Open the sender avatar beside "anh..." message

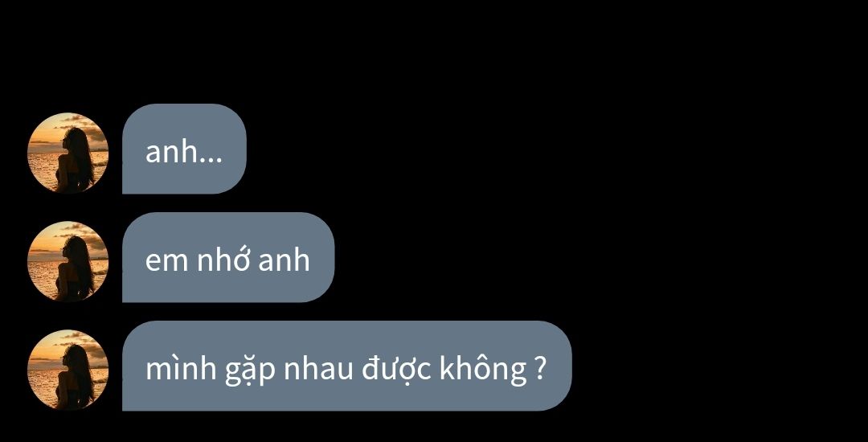point(68,153)
